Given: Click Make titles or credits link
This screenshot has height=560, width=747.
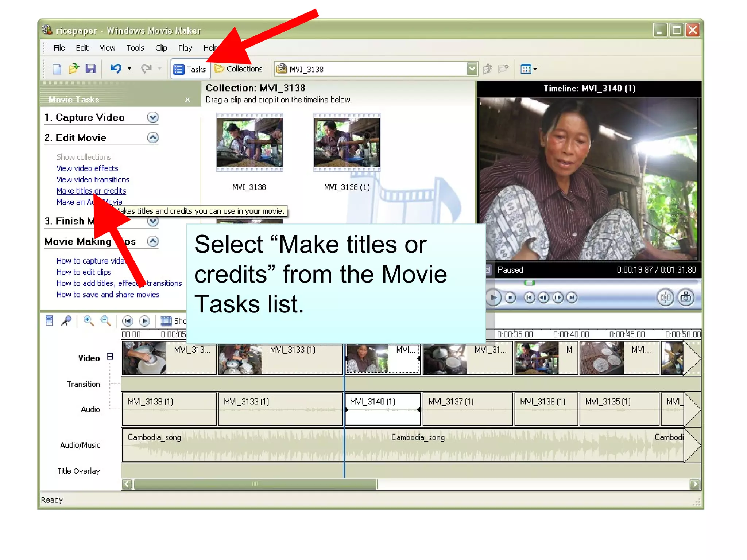Looking at the screenshot, I should [91, 191].
